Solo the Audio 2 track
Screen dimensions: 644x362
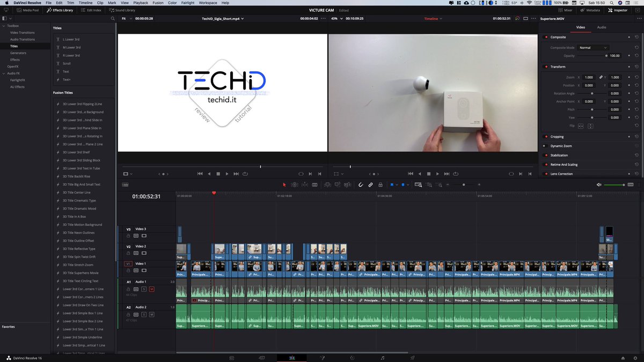tap(144, 315)
